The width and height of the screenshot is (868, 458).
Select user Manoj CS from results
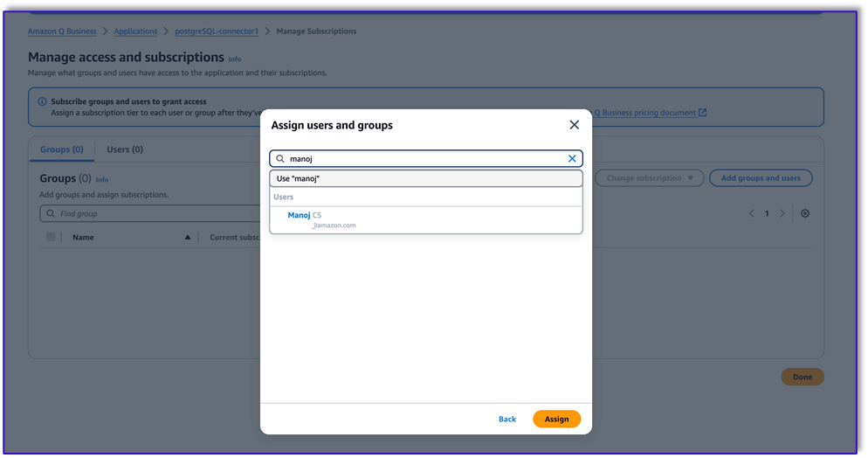tap(425, 220)
